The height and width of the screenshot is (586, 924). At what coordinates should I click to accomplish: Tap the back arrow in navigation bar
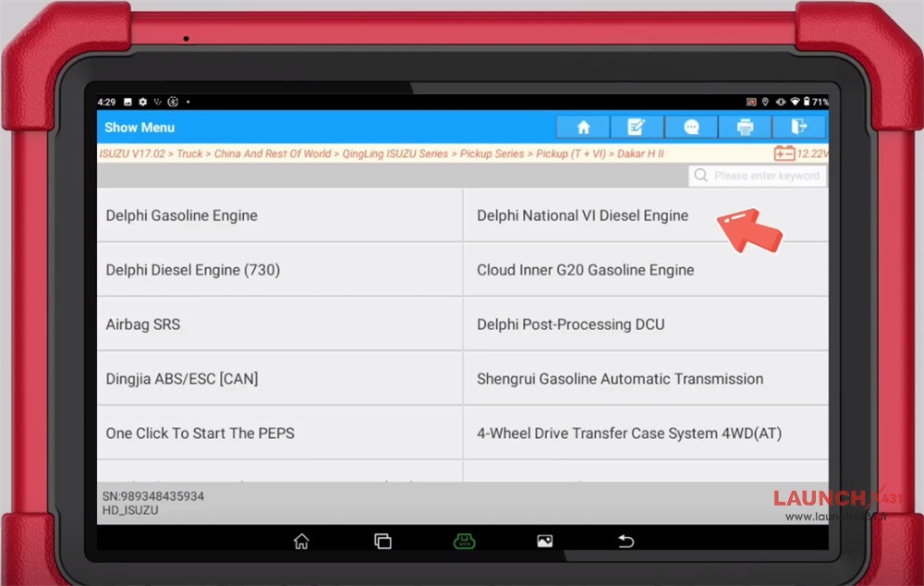(626, 542)
